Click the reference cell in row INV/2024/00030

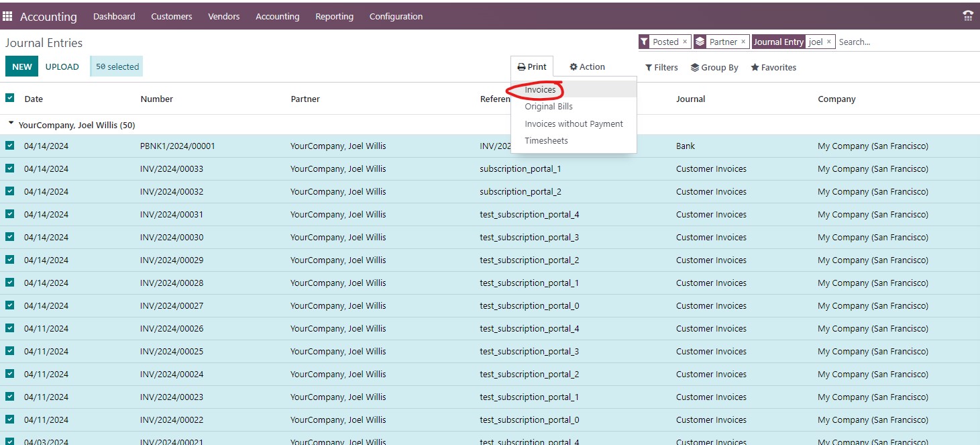(x=529, y=237)
